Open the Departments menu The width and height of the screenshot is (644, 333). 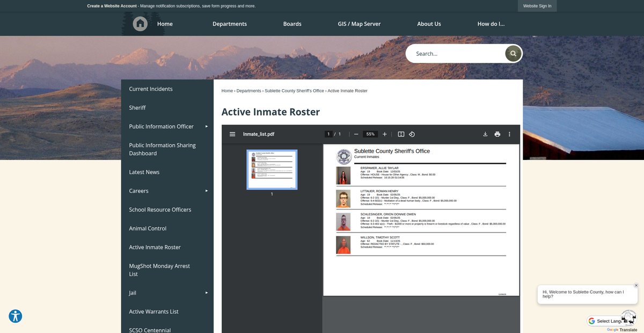230,24
